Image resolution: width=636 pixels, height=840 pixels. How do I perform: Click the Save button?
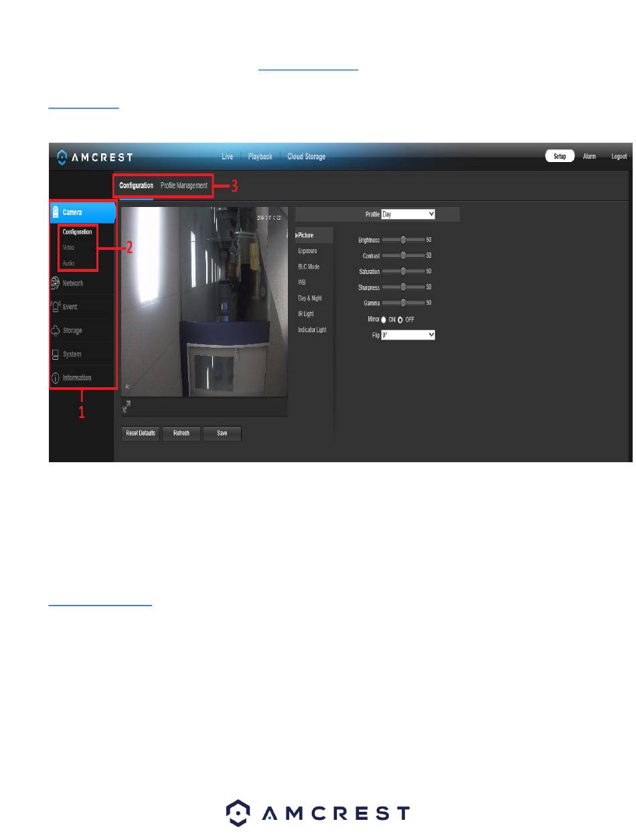[222, 433]
